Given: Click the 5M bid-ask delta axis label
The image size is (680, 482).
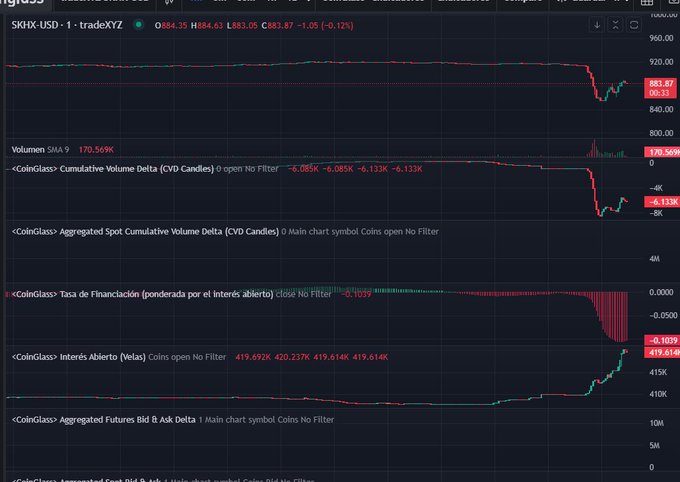Looking at the screenshot, I should 655,446.
